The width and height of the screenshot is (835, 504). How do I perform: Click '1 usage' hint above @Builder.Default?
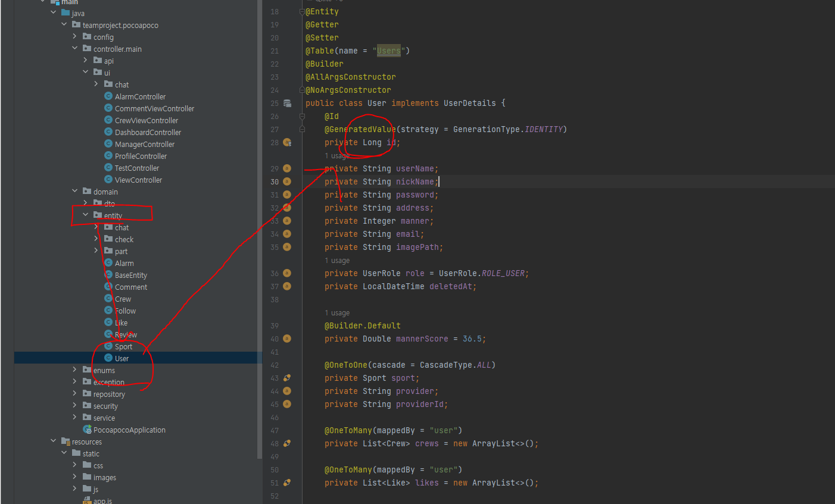[x=337, y=313]
